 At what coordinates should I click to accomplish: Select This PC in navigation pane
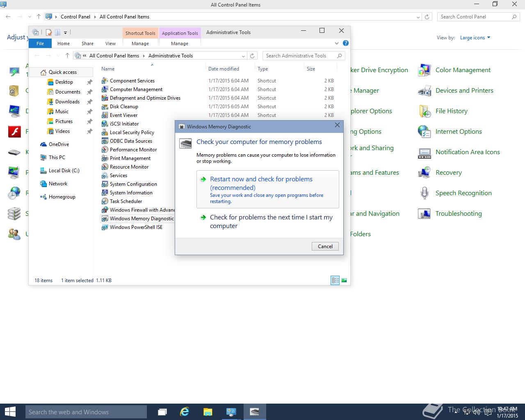(x=57, y=157)
